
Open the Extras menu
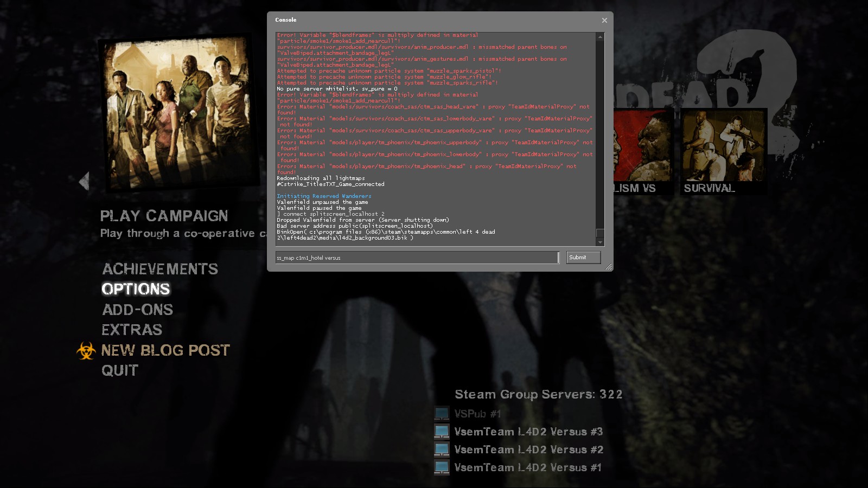(132, 330)
